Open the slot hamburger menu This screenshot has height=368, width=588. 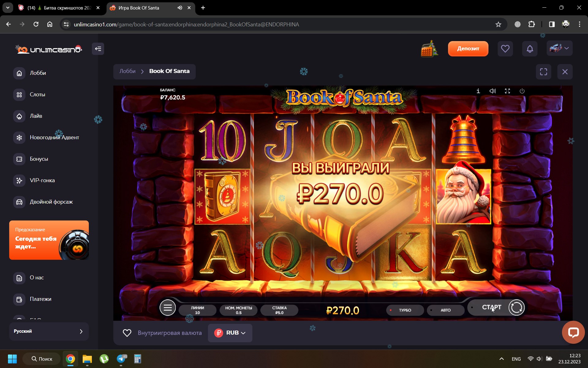pyautogui.click(x=168, y=308)
